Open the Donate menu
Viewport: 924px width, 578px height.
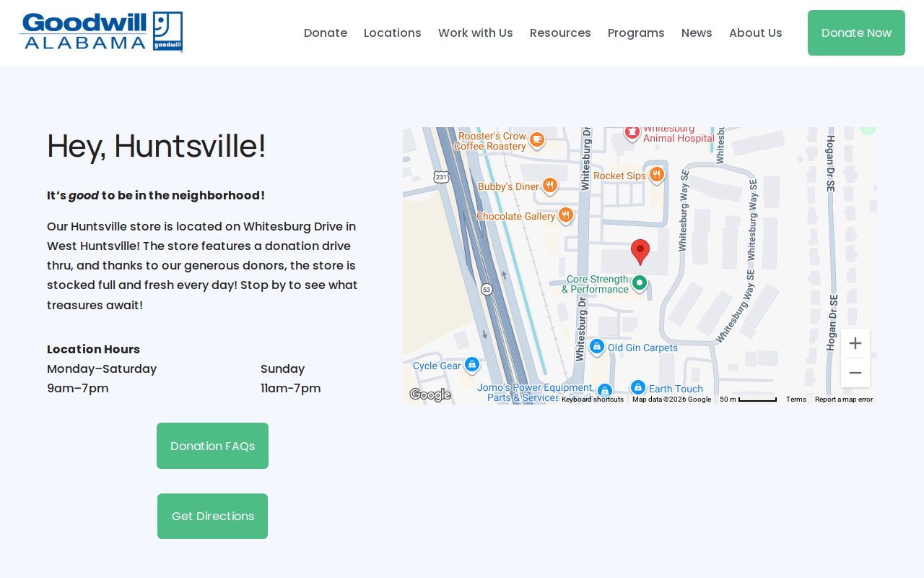[x=326, y=33]
